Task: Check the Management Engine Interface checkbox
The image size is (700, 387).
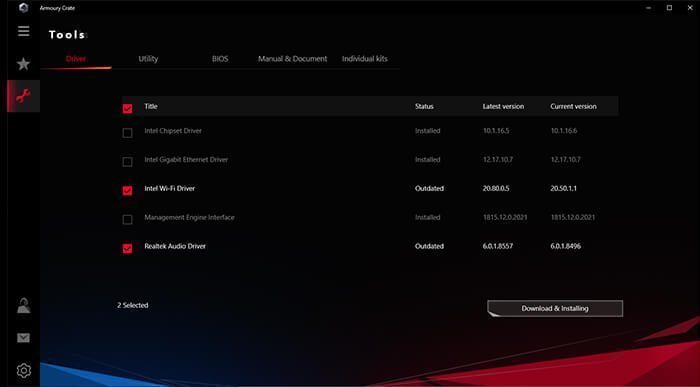Action: pyautogui.click(x=127, y=220)
